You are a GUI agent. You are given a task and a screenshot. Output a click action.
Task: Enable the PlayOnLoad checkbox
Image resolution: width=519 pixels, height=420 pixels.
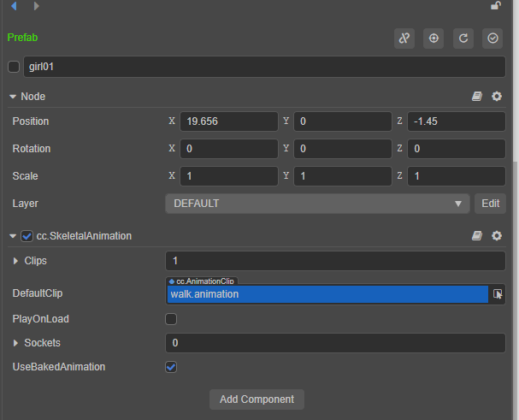pos(171,319)
